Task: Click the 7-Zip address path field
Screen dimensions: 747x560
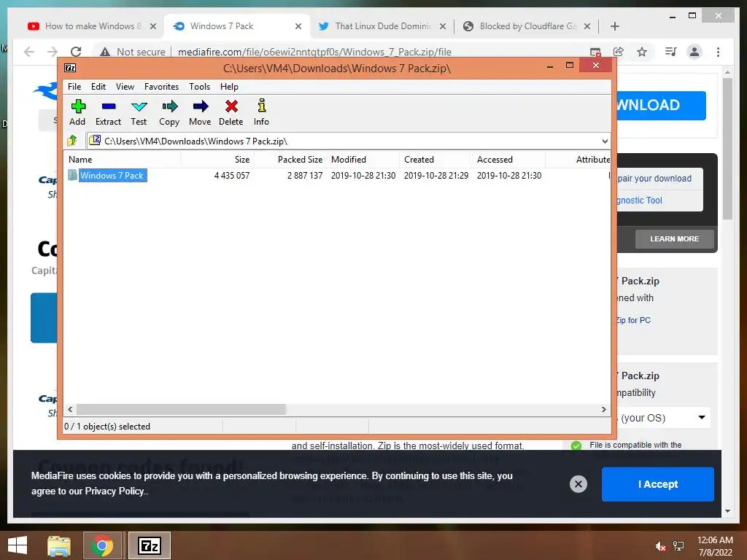Action: (343, 141)
